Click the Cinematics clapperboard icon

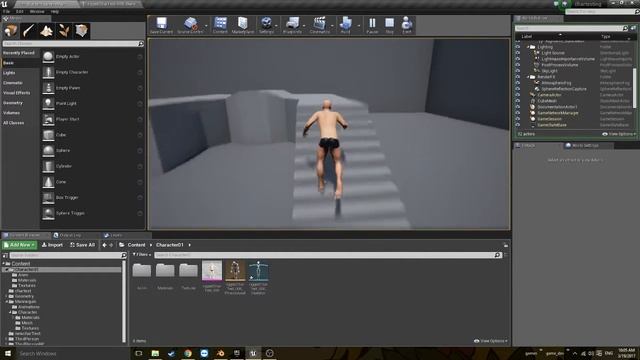pos(319,25)
